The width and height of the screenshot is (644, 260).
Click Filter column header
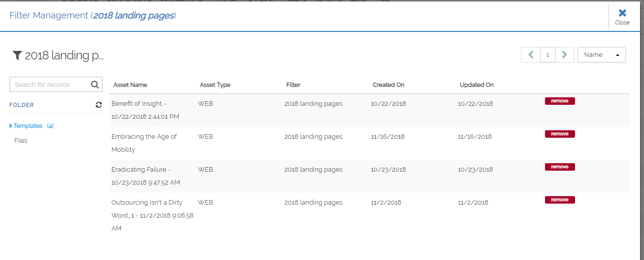293,85
